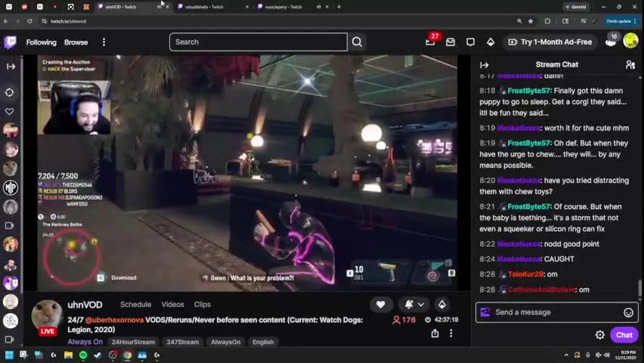Open the Always On category link
Viewport: 644px width, 363px height.
pyautogui.click(x=85, y=342)
